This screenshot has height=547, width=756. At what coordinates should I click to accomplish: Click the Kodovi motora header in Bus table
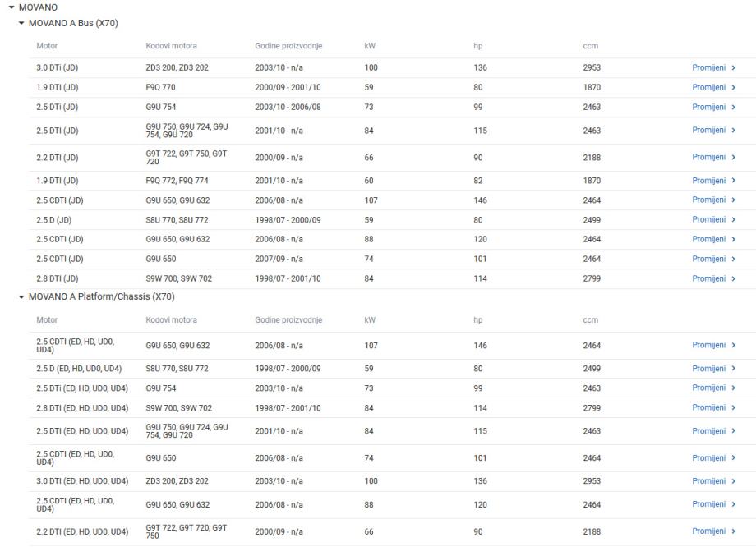click(171, 45)
